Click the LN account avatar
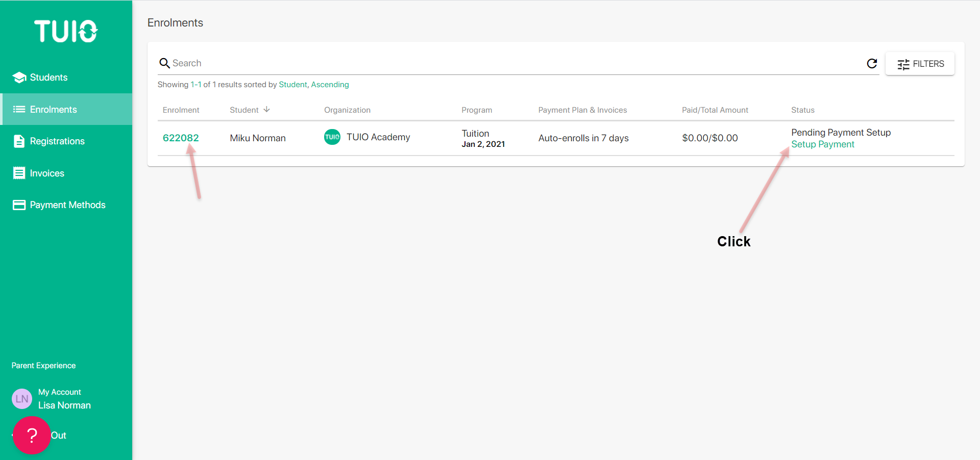Image resolution: width=980 pixels, height=460 pixels. click(22, 399)
